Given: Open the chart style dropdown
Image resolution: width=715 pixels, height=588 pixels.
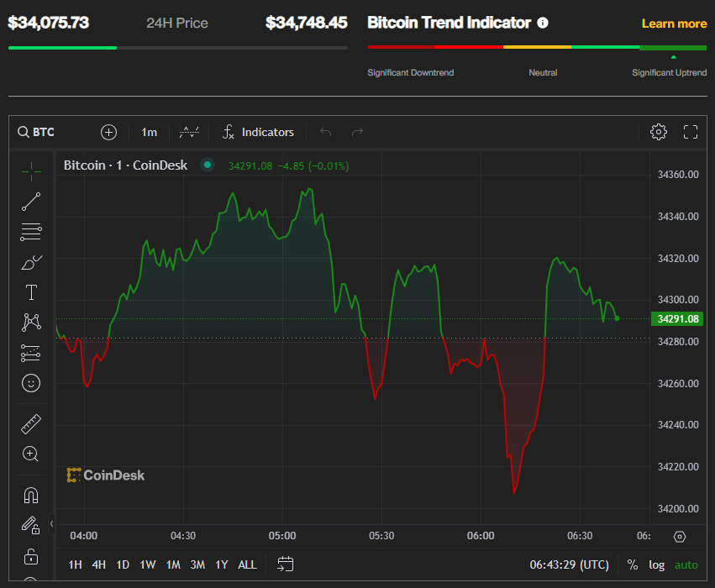Looking at the screenshot, I should [189, 132].
